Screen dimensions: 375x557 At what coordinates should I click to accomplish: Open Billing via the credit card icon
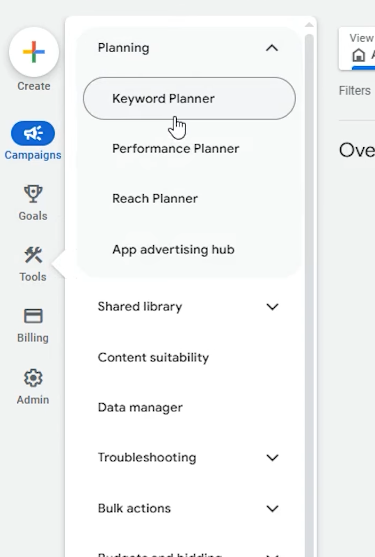tap(33, 316)
